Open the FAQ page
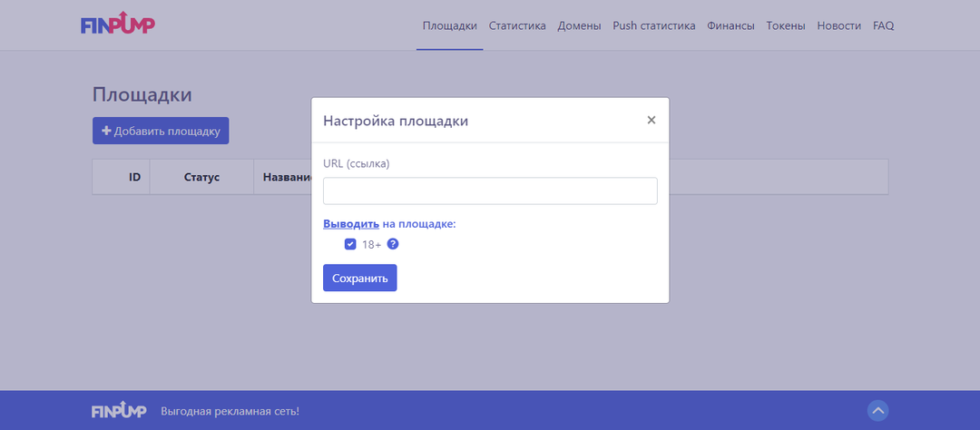 pos(883,25)
